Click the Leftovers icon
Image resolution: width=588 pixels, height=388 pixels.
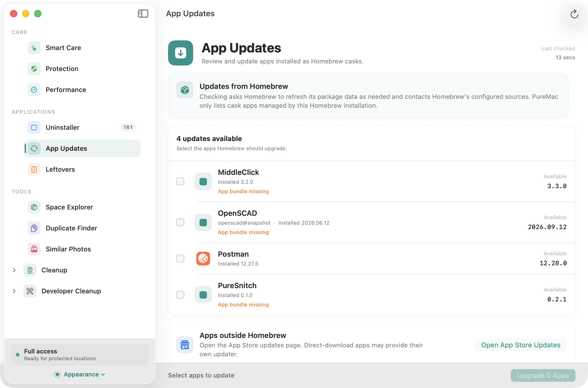click(x=34, y=170)
